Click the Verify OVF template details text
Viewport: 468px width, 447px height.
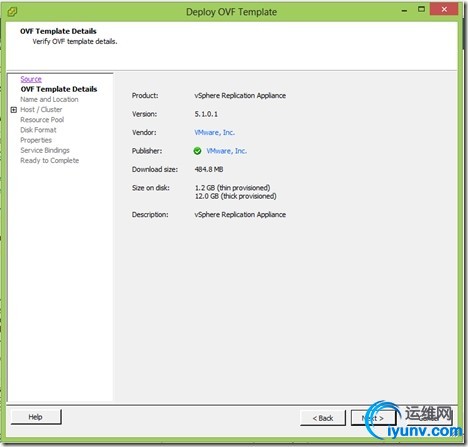[75, 42]
